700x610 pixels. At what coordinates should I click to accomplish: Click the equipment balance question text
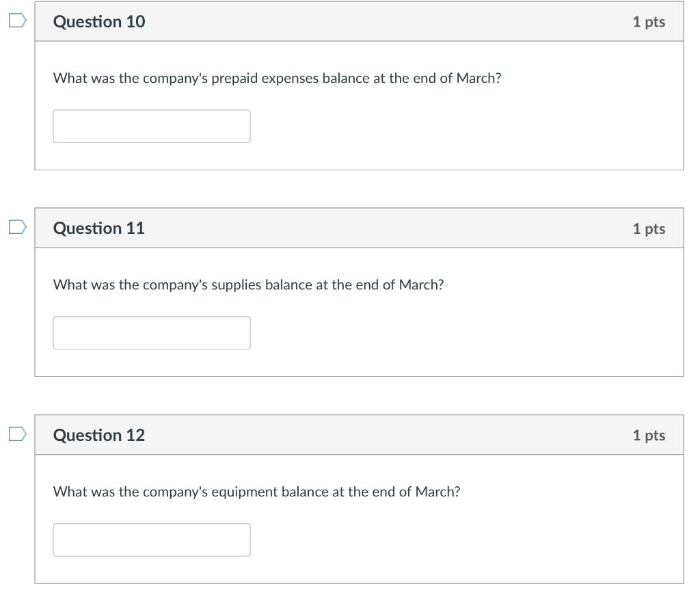pyautogui.click(x=256, y=492)
